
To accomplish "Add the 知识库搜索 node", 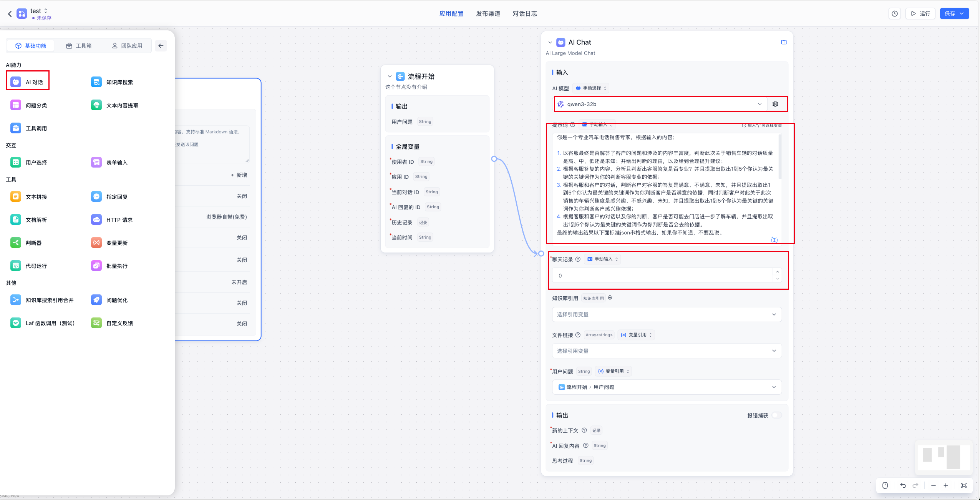I will [112, 82].
